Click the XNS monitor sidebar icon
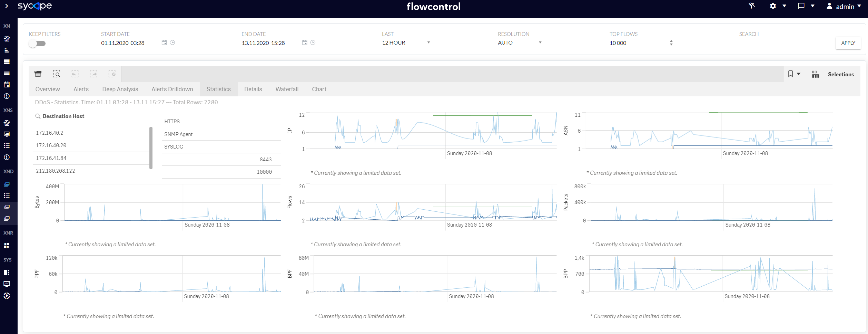Image resolution: width=868 pixels, height=334 pixels. tap(7, 134)
